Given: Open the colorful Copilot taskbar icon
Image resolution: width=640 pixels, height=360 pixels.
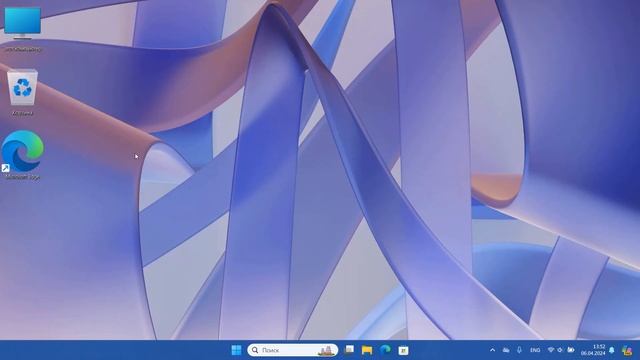Looking at the screenshot, I should tap(627, 350).
